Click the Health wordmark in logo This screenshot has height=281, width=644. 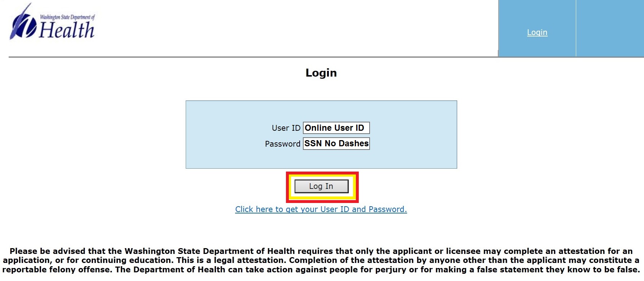pos(67,30)
